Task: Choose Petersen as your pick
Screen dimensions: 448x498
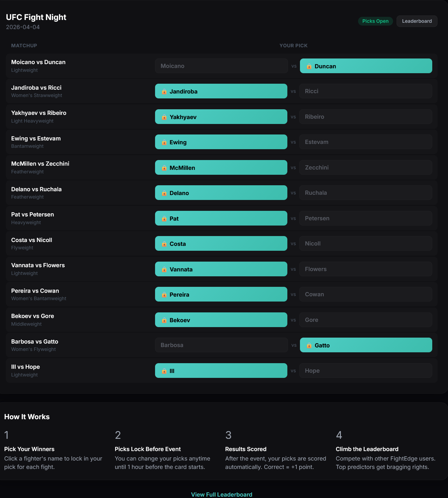Action: pos(366,218)
